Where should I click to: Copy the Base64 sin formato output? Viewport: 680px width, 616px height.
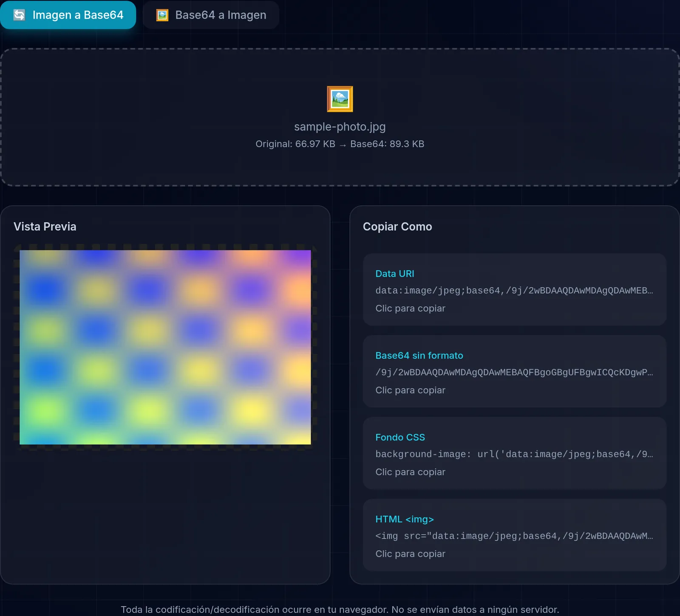(515, 371)
